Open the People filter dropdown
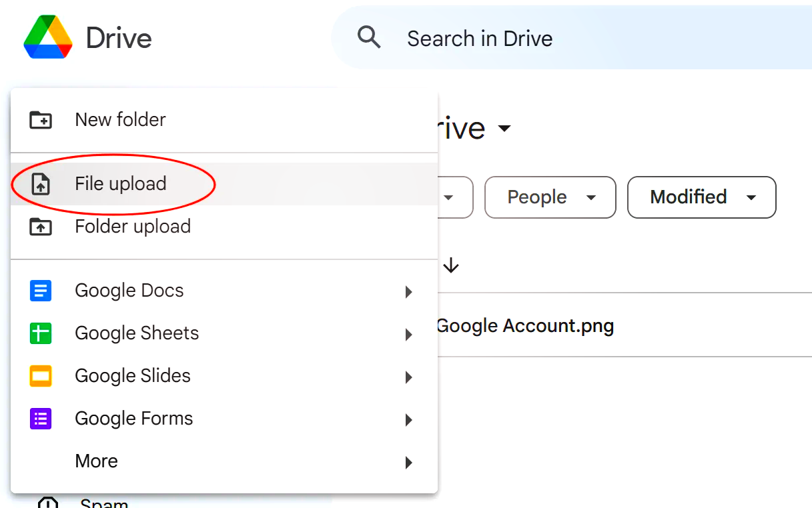This screenshot has width=812, height=508. pyautogui.click(x=550, y=197)
